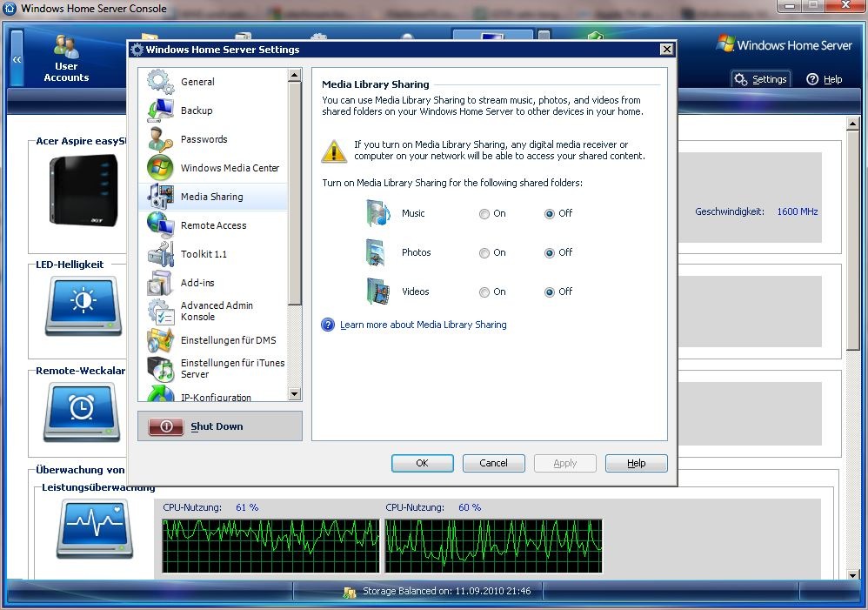Click the Cancel button
Viewport: 868px width, 610px height.
[x=493, y=463]
